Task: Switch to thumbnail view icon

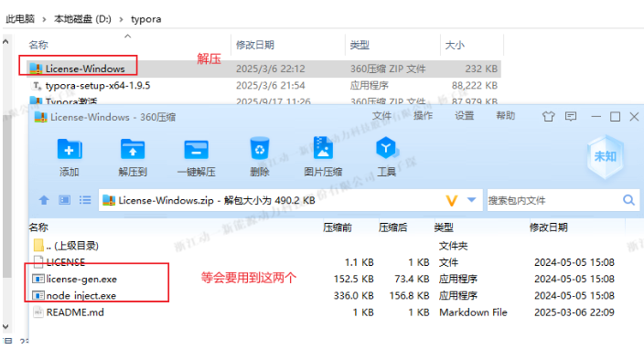Action: [x=64, y=200]
